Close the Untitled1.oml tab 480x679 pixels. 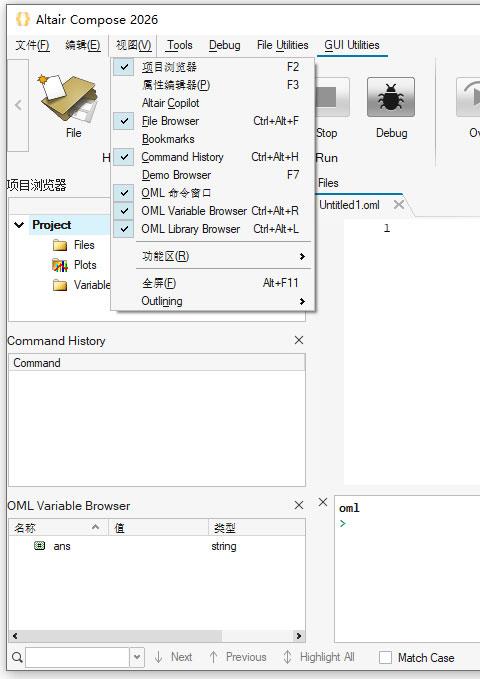[399, 205]
